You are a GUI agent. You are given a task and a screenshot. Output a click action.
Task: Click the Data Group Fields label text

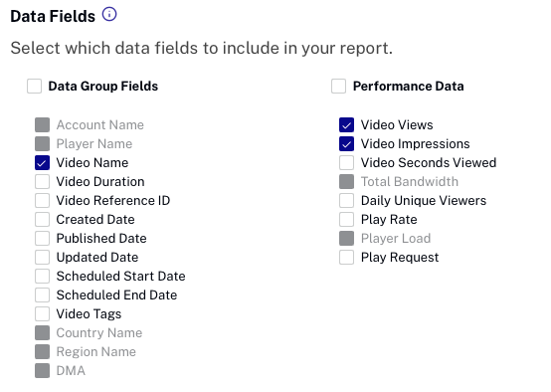tap(103, 87)
